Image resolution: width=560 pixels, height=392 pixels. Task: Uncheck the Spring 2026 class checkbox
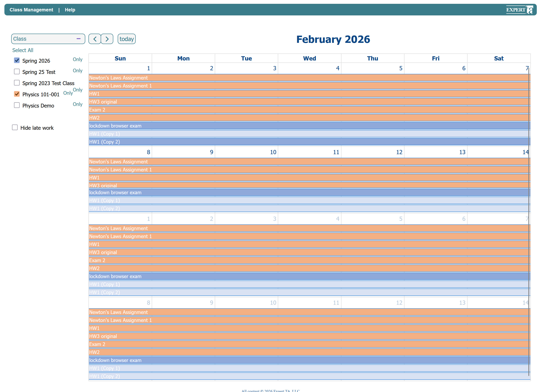17,60
